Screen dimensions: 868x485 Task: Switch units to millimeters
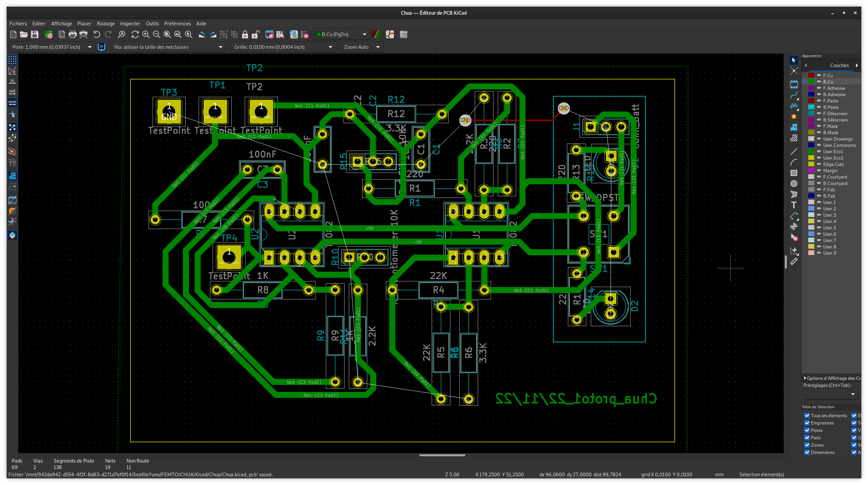coord(12,102)
